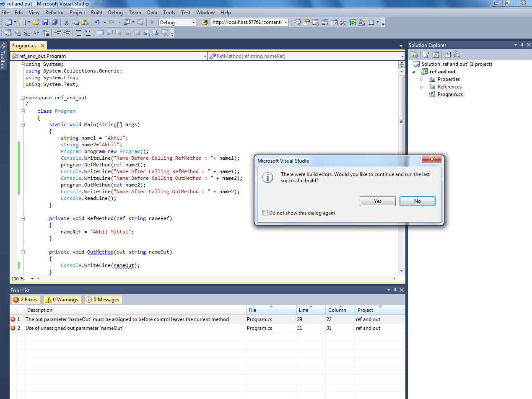Click Comment out selected lines icon
The image size is (532, 399).
(79, 33)
